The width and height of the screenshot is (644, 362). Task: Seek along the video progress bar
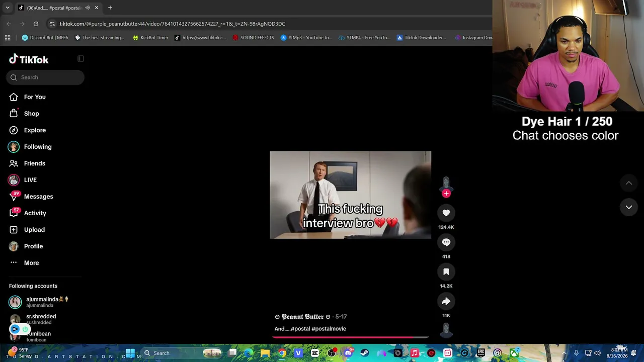point(351,337)
